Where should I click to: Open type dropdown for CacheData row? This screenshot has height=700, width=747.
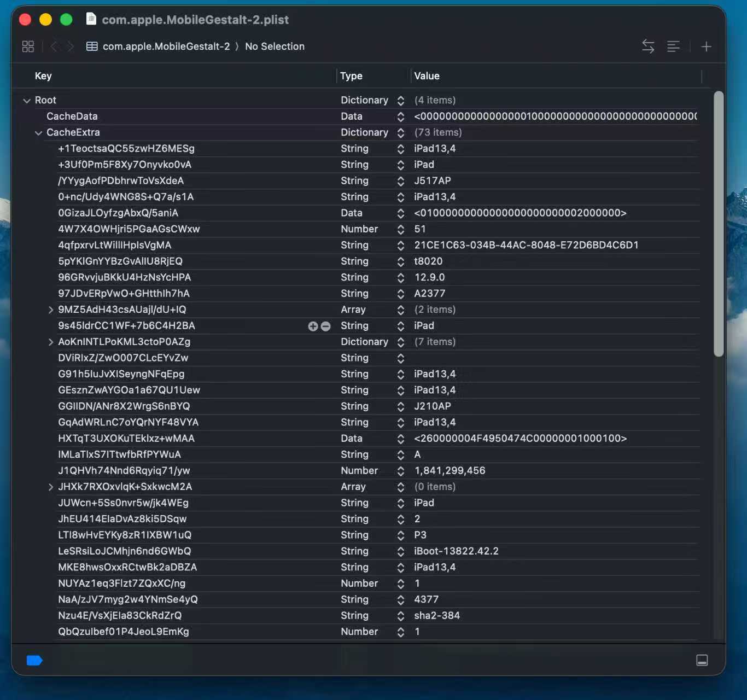[x=401, y=116]
